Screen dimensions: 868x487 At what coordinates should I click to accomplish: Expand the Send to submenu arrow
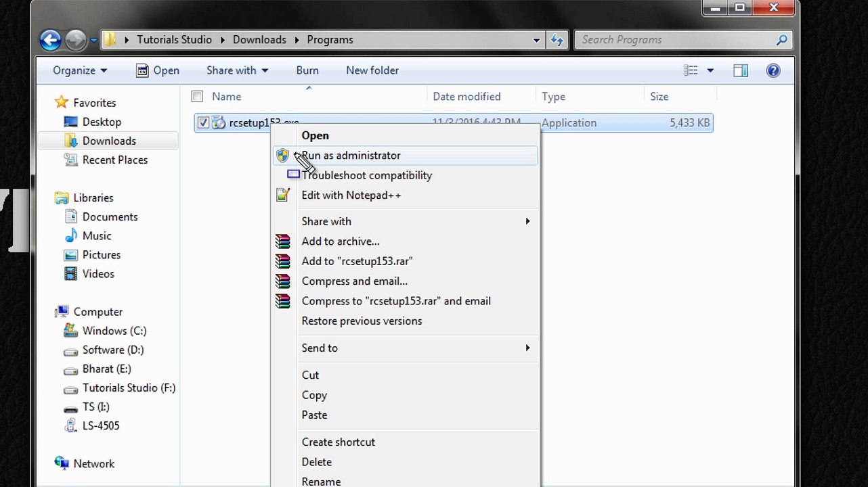[x=527, y=348]
